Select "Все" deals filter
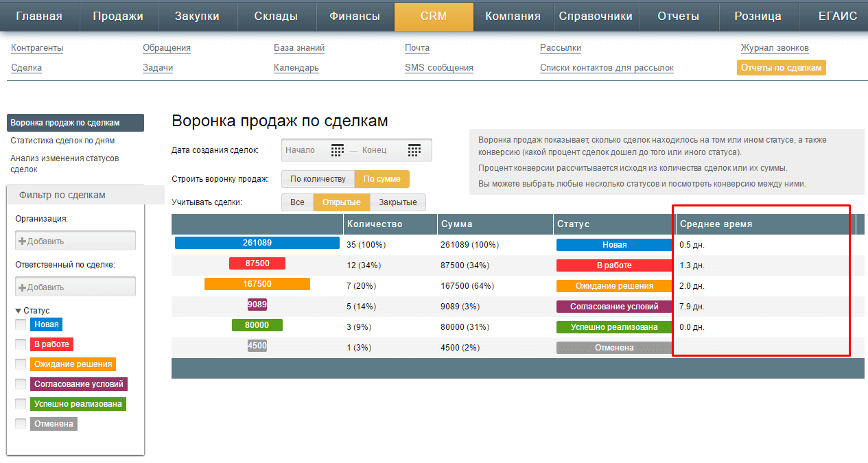This screenshot has width=868, height=463. 298,202
